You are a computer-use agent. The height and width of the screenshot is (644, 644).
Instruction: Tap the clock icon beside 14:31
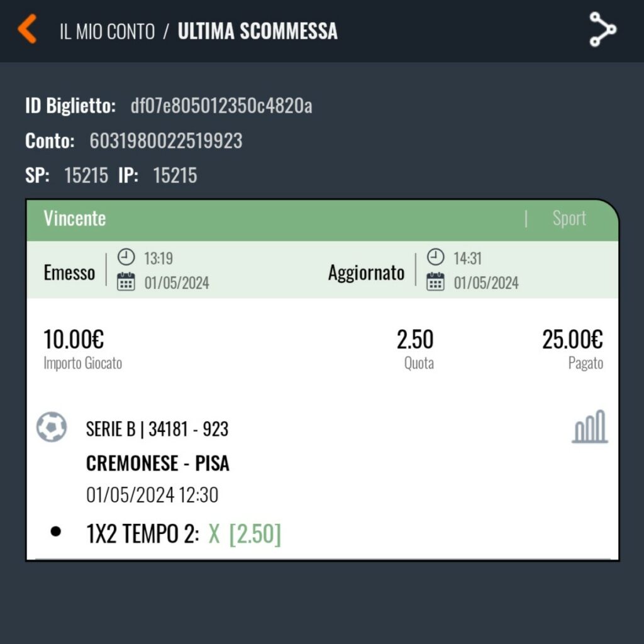tap(435, 257)
